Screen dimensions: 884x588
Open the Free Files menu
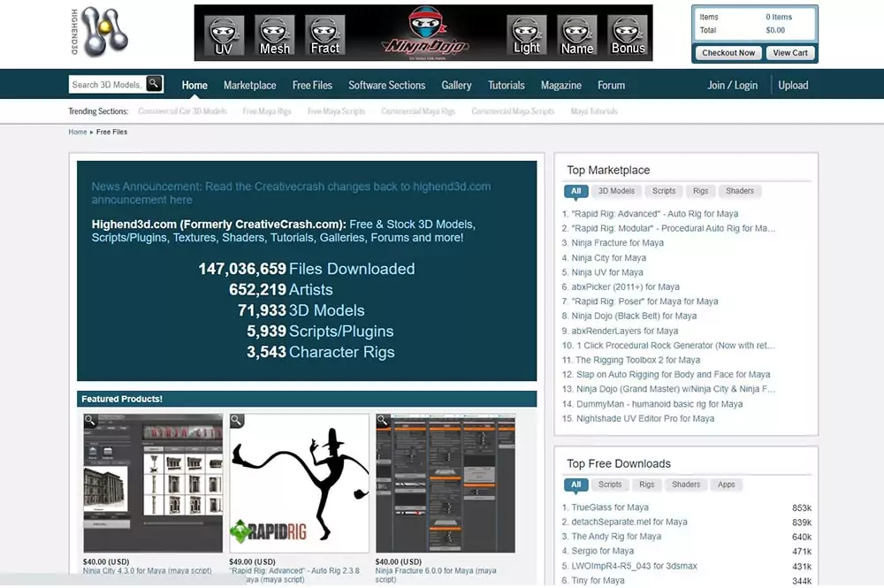pos(312,85)
